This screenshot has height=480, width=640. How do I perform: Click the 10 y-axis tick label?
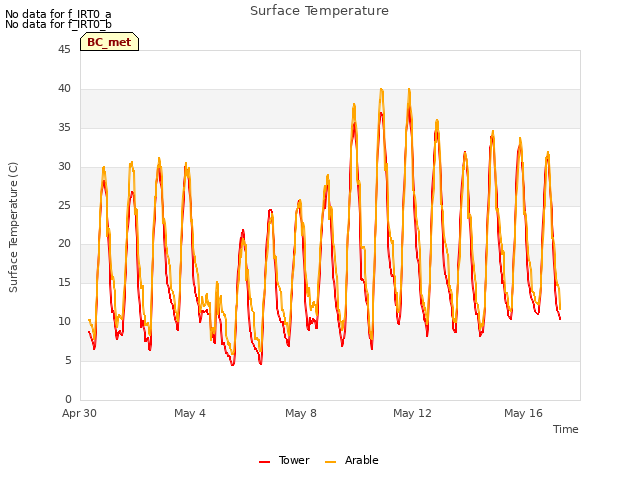pyautogui.click(x=64, y=322)
